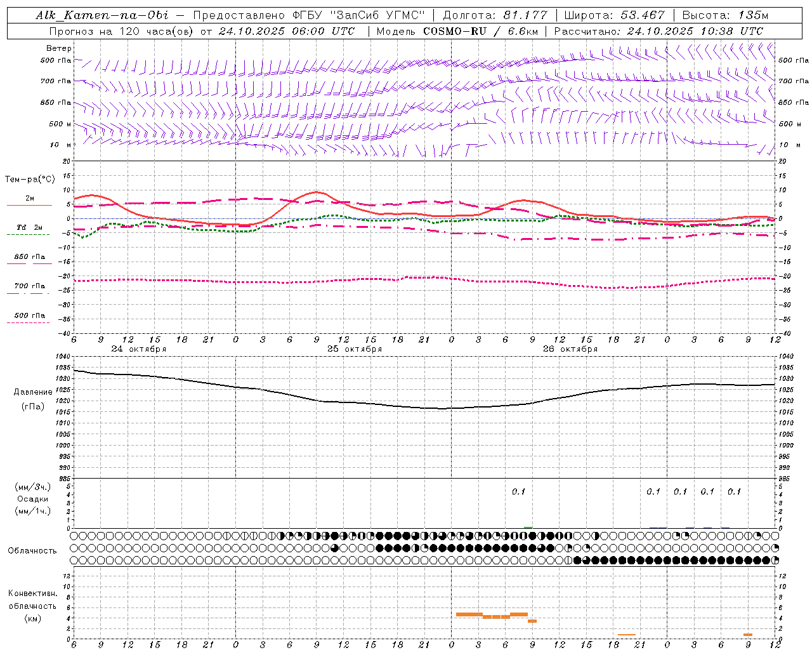Click the 500 гПа temperature legend entry
812x650 pixels.
(x=30, y=315)
